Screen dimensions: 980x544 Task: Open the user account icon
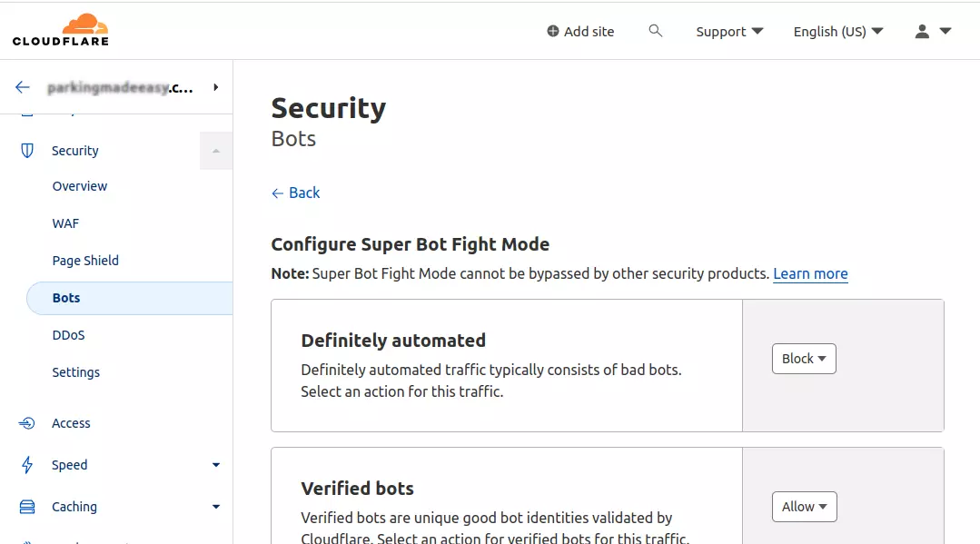(922, 30)
